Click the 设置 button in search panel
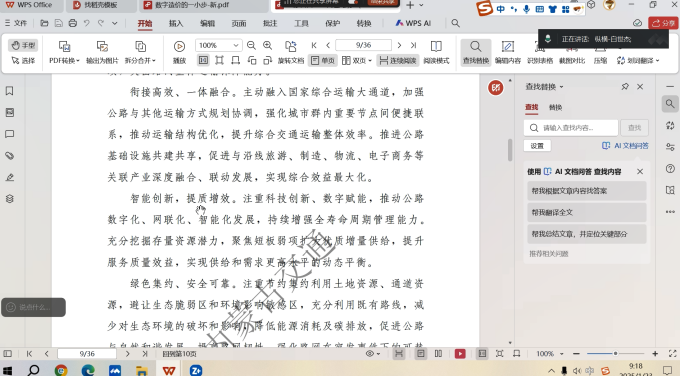680x376 pixels. coord(537,146)
